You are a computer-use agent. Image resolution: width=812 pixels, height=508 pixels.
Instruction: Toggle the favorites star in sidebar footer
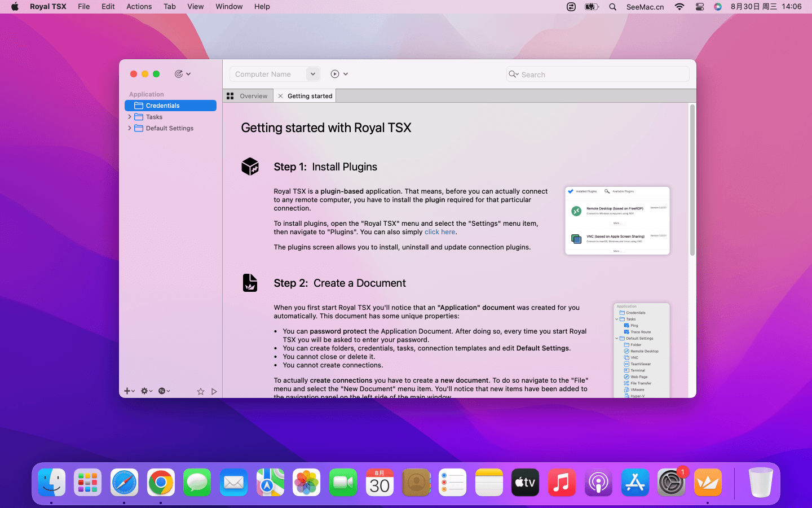tap(200, 391)
